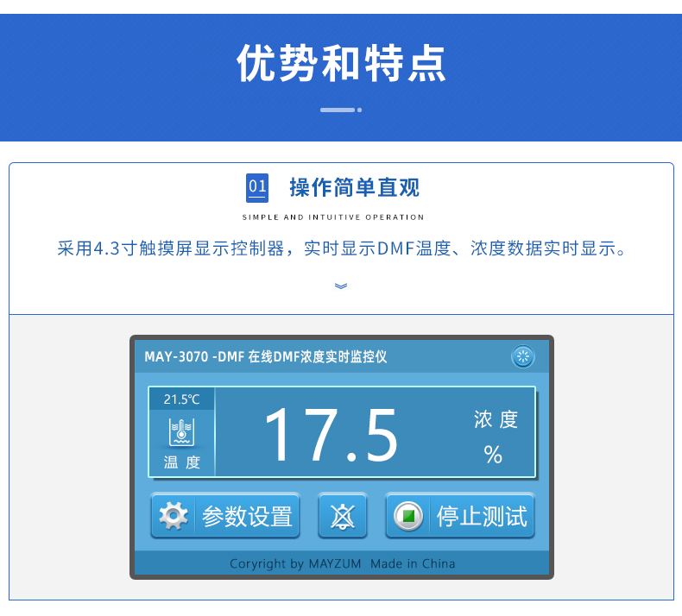Select the 操作简单直观 section heading
The width and height of the screenshot is (682, 616).
pyautogui.click(x=354, y=187)
